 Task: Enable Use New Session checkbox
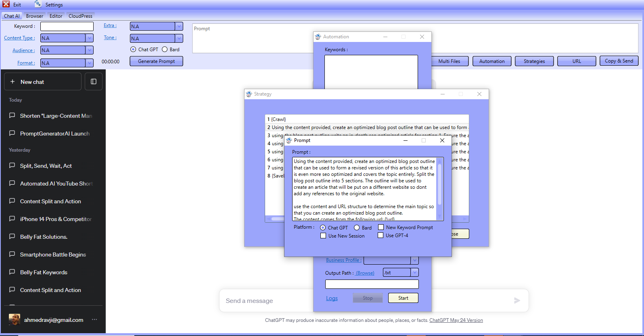[323, 236]
